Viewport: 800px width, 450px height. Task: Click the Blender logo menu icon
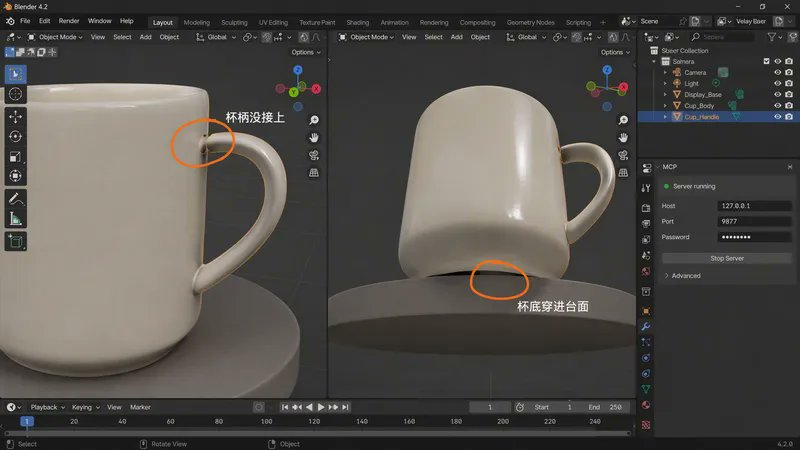(x=10, y=21)
